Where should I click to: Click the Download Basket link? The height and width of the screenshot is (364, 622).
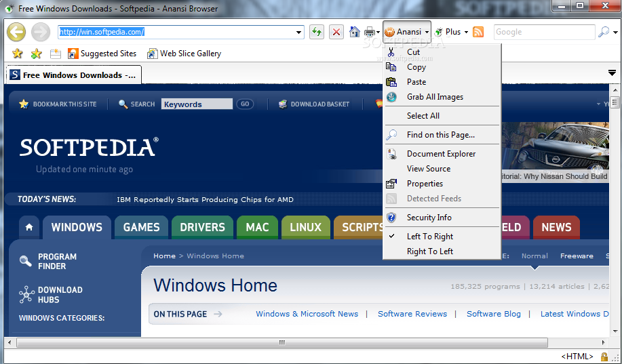[x=314, y=104]
